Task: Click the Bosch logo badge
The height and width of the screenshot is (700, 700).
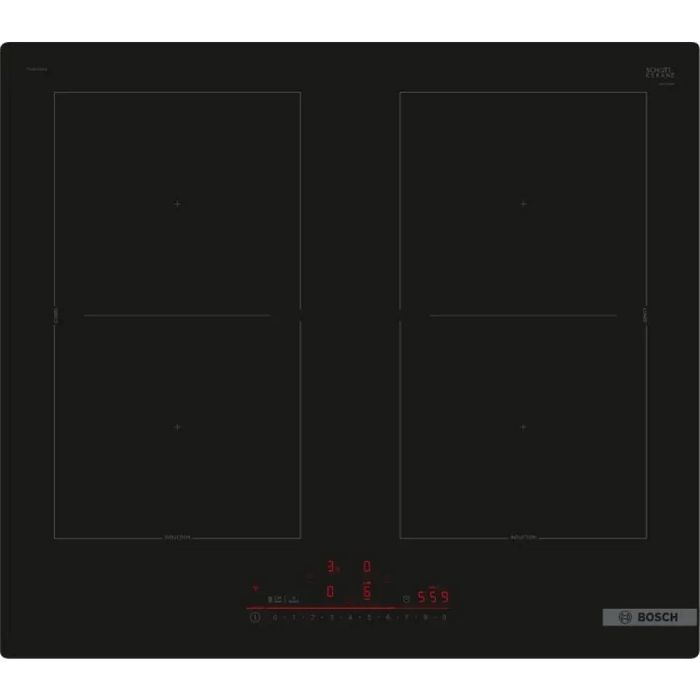Action: pos(649,617)
